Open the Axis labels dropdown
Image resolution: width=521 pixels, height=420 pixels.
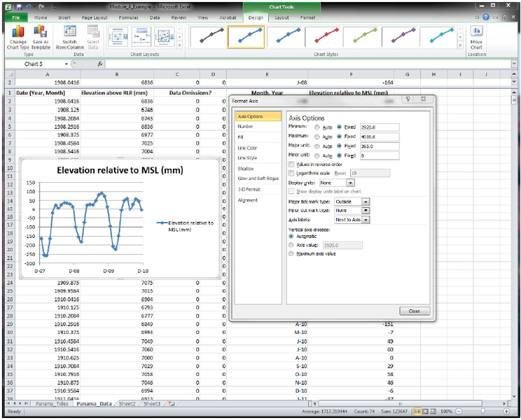click(366, 220)
